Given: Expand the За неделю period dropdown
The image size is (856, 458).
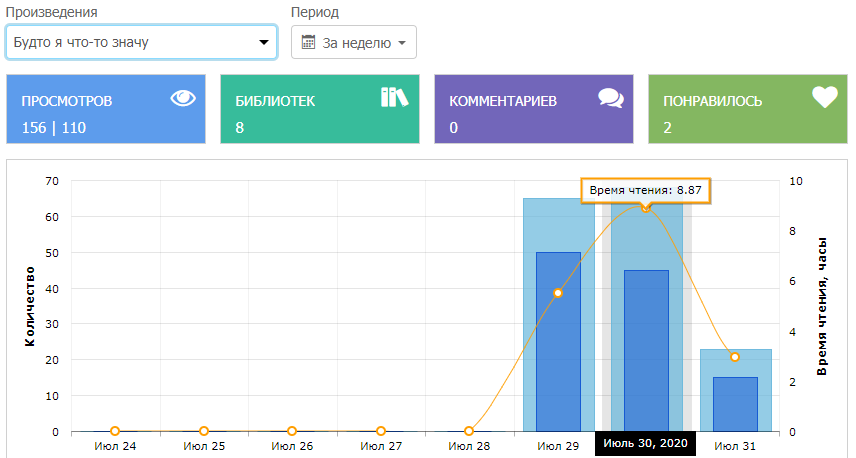Looking at the screenshot, I should pos(354,43).
